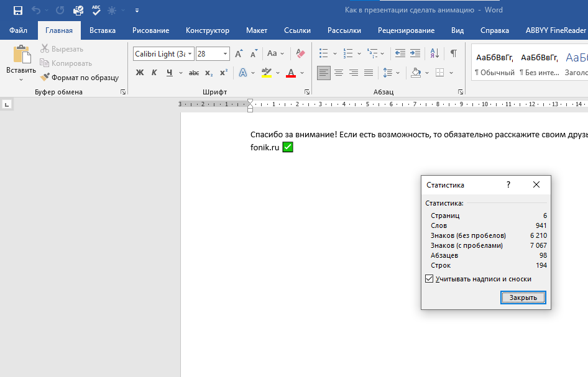Click Закрыть in the Статистика dialog
This screenshot has height=377, width=588.
coord(523,298)
